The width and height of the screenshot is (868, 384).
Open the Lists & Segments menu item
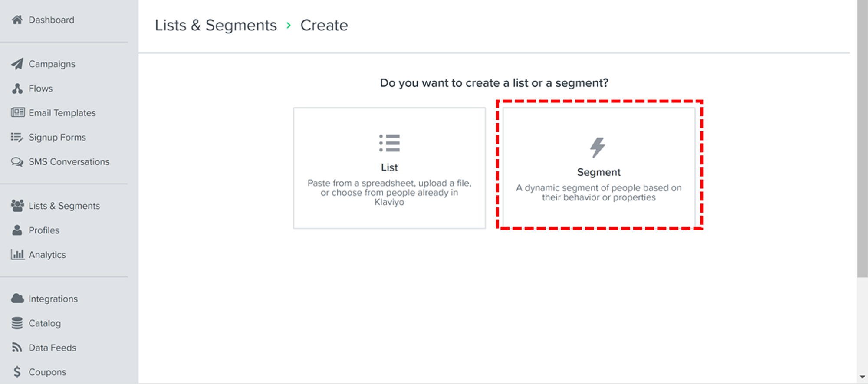pyautogui.click(x=64, y=206)
